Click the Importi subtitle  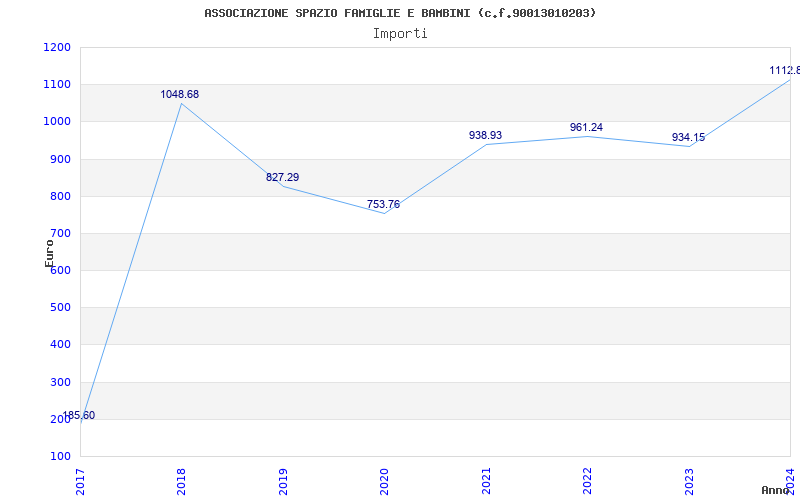[x=400, y=34]
